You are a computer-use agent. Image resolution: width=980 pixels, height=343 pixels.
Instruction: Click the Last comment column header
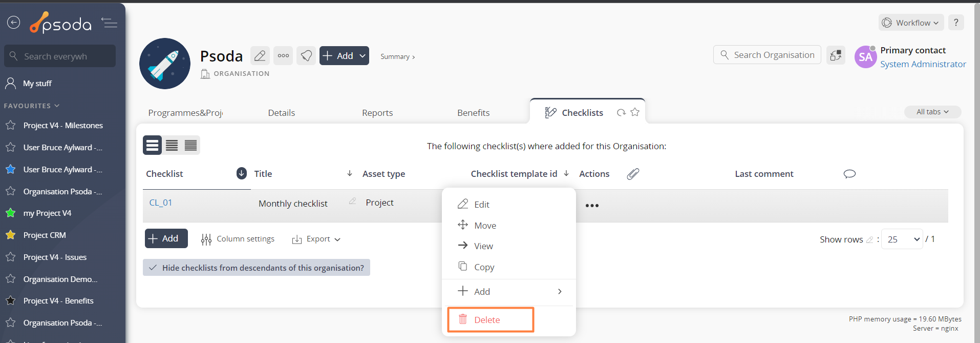764,174
